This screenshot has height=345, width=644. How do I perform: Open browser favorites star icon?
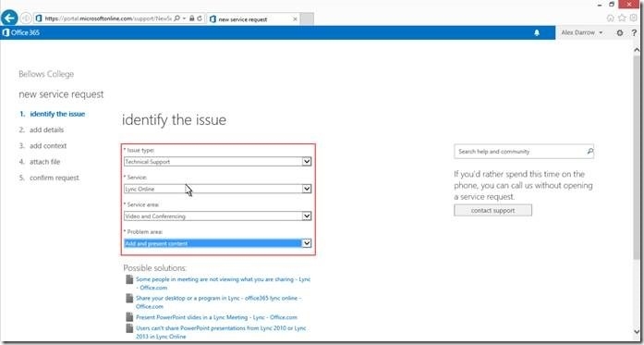tap(622, 18)
